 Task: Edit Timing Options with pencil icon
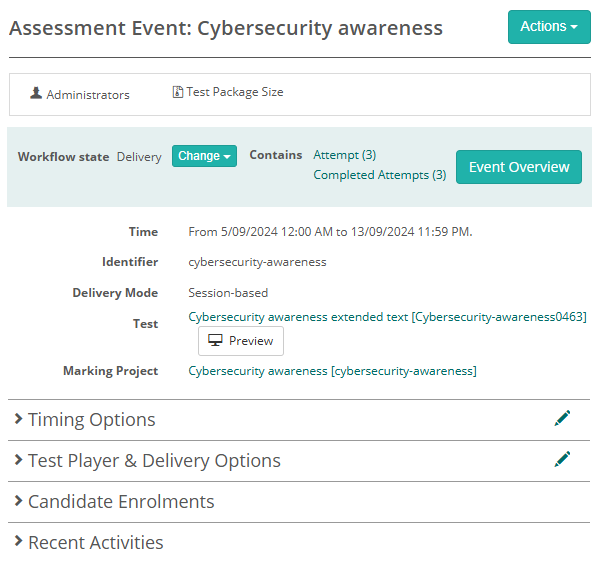pos(562,419)
